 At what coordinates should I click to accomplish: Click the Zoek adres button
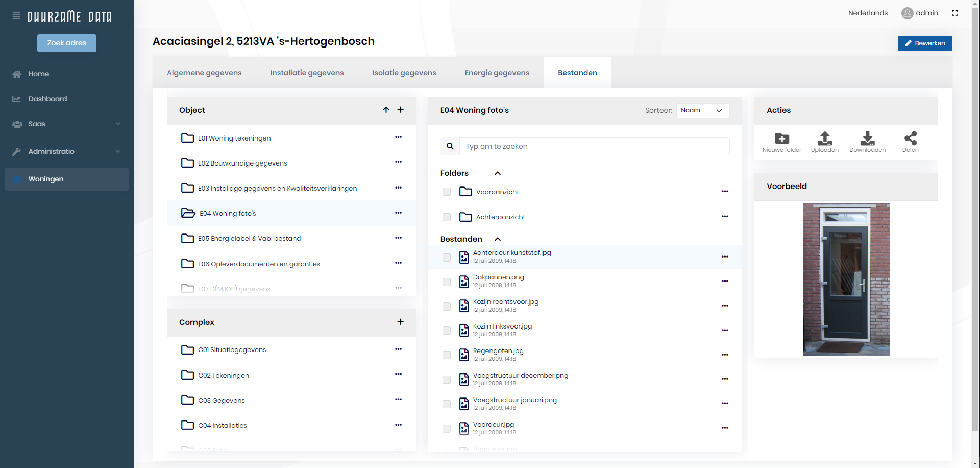67,43
